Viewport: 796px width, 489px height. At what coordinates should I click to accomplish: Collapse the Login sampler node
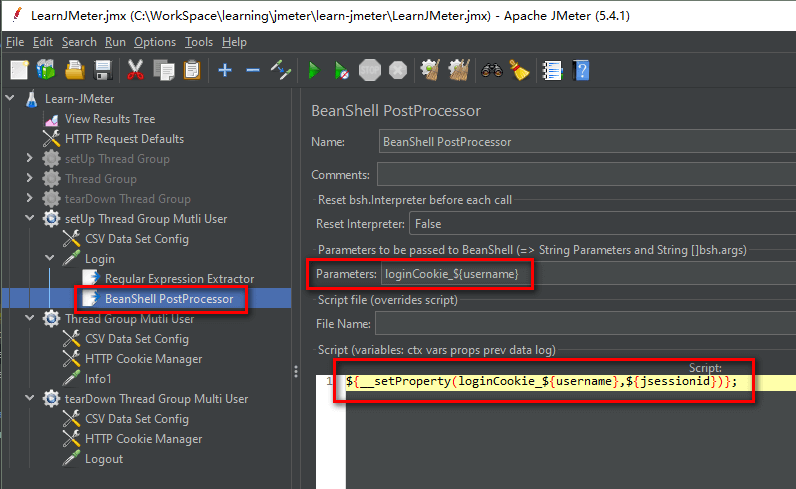pos(50,258)
